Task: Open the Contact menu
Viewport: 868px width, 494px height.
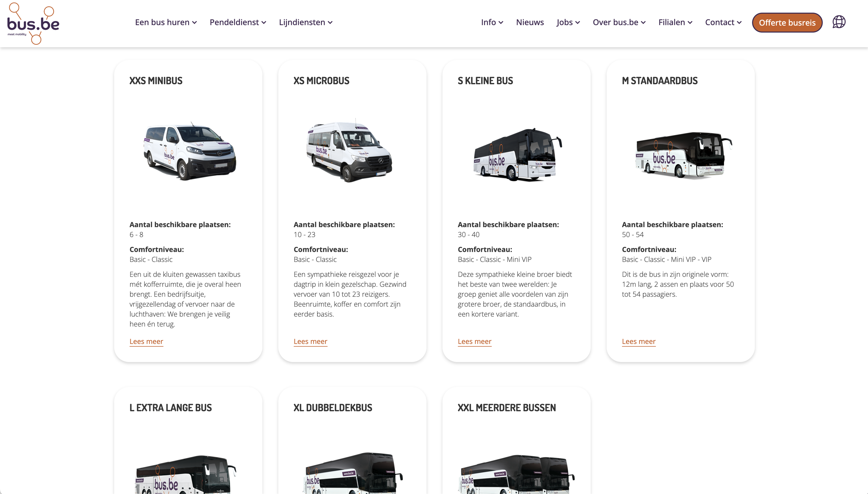Action: coord(723,23)
